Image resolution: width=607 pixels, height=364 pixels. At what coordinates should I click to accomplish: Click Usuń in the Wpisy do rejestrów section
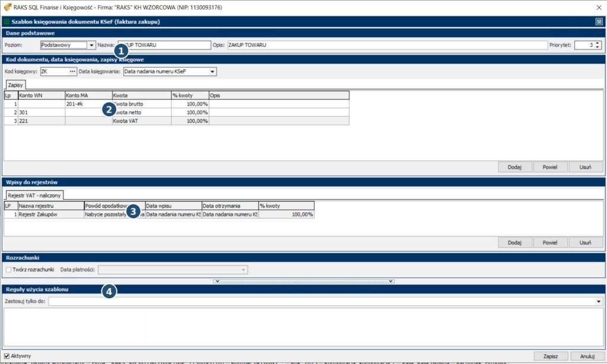586,243
